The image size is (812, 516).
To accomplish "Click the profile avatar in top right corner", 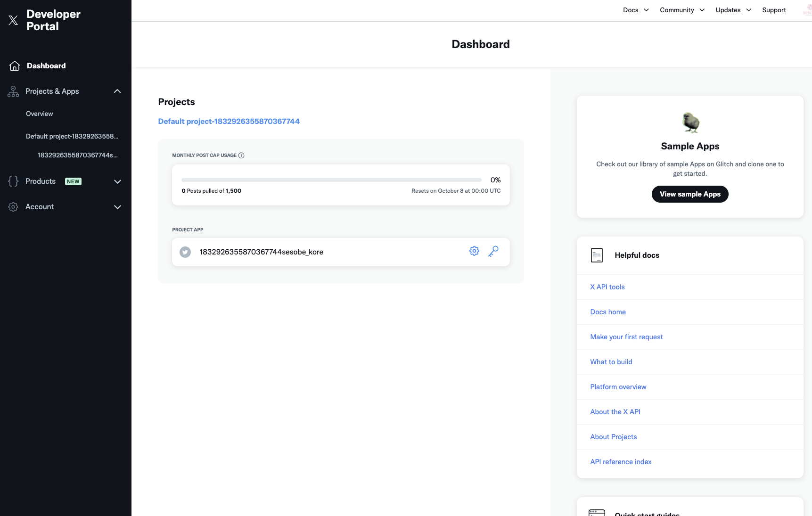I will pyautogui.click(x=807, y=10).
